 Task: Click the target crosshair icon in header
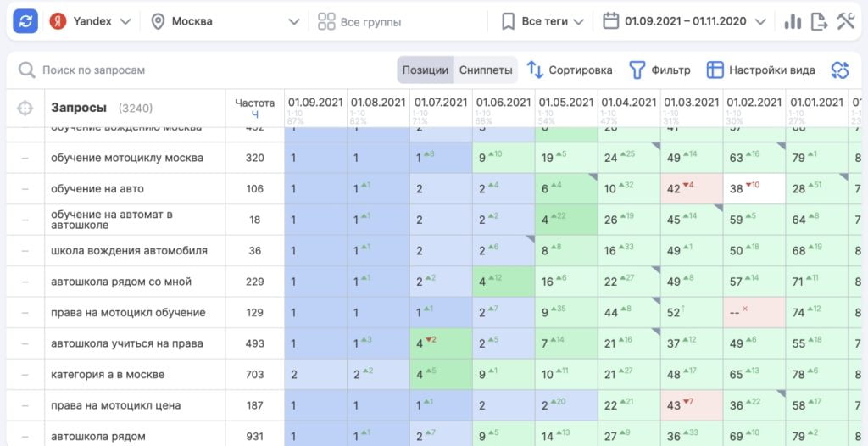tap(25, 109)
